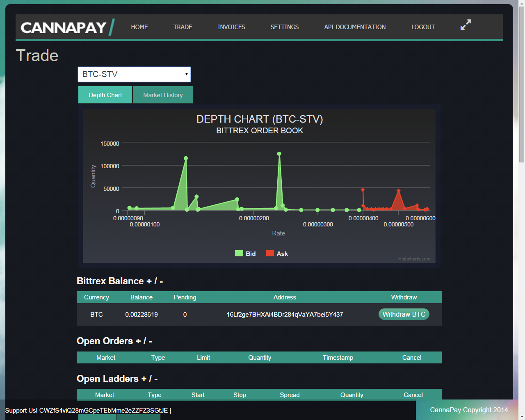Click the Spread column header in Open Ladders
525x420 pixels.
(290, 395)
